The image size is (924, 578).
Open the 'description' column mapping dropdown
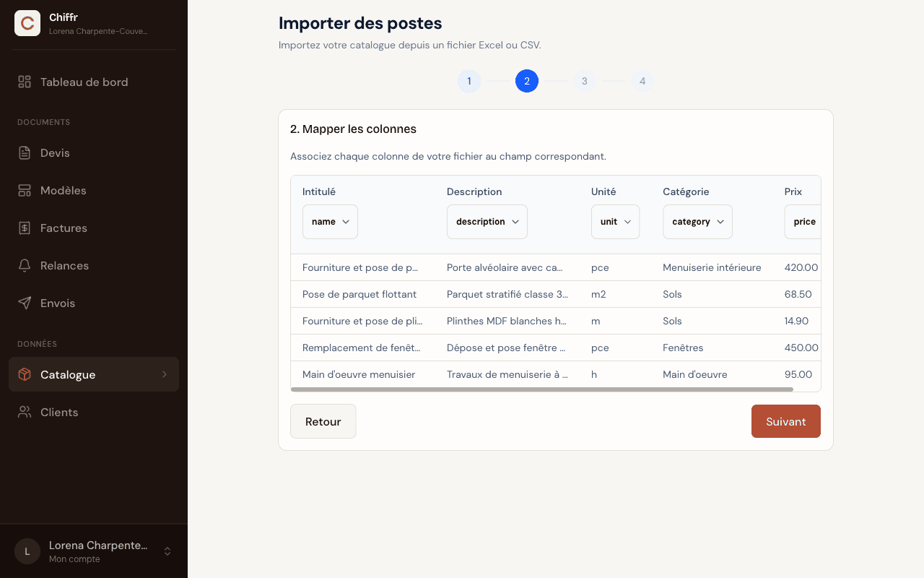point(487,222)
